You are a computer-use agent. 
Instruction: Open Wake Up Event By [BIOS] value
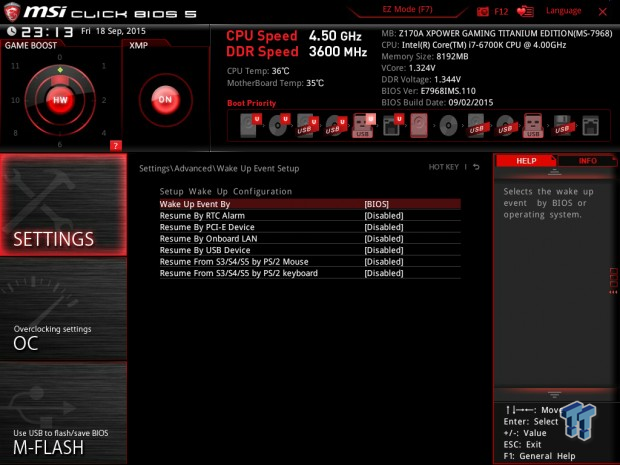(376, 204)
